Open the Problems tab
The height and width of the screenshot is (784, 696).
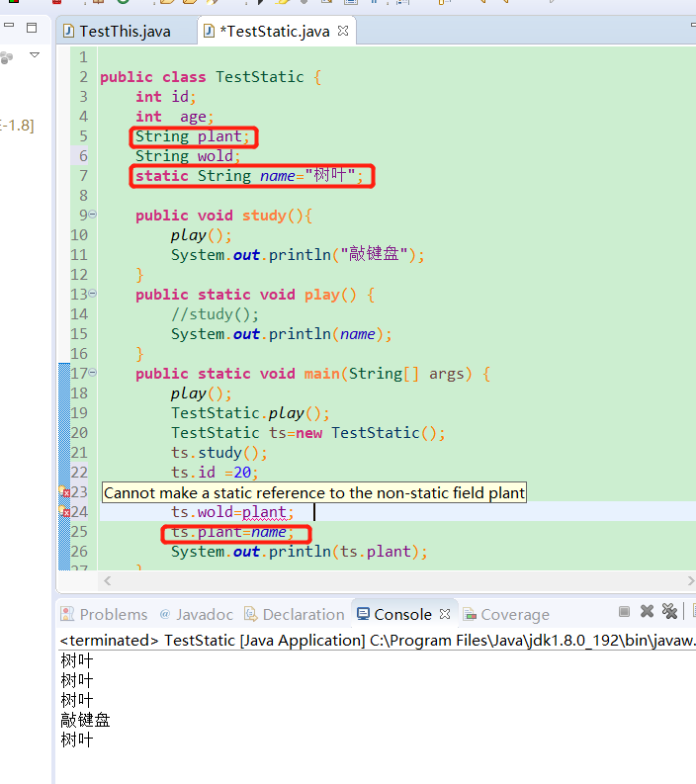click(104, 614)
